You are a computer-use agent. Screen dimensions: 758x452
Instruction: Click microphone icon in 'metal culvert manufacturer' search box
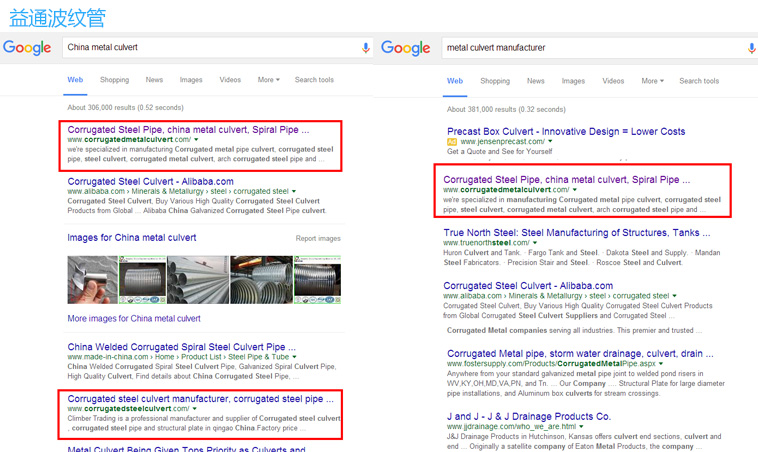[751, 48]
